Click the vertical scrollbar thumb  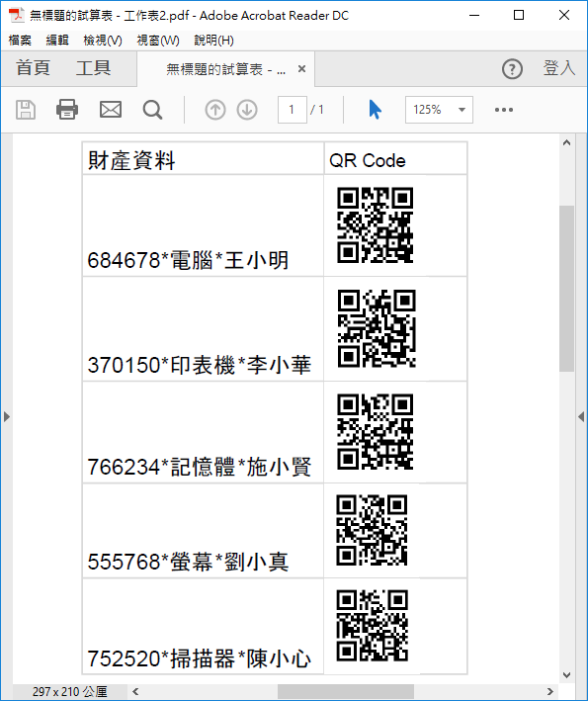point(566,289)
